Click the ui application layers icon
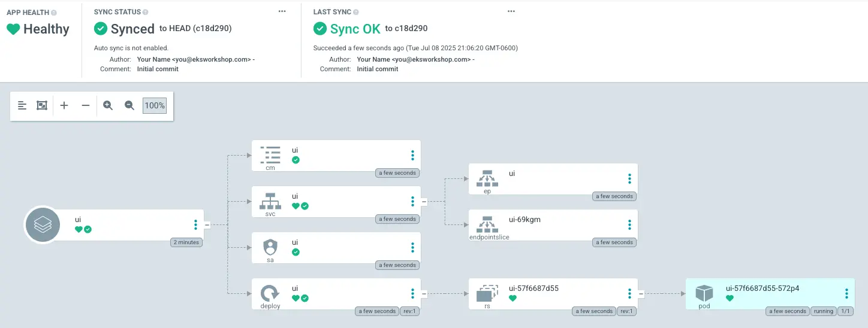Image resolution: width=868 pixels, height=328 pixels. (x=42, y=224)
